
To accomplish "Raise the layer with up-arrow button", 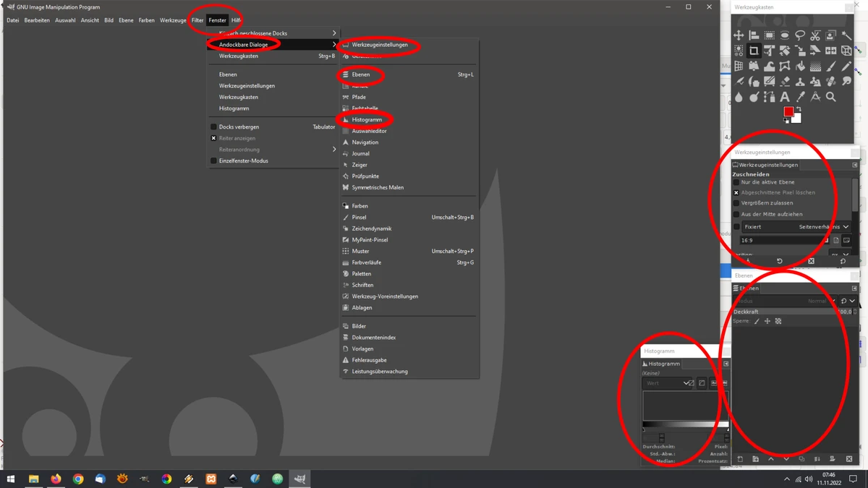I will pyautogui.click(x=770, y=459).
